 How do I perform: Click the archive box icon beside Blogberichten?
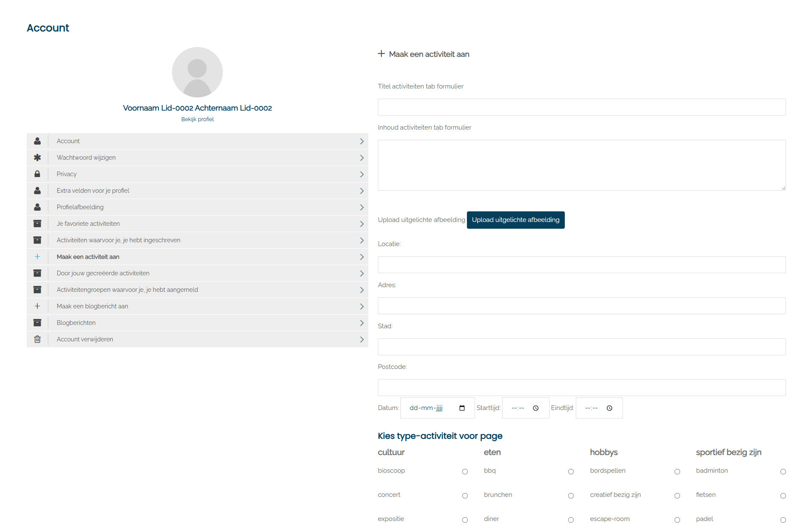coord(37,323)
